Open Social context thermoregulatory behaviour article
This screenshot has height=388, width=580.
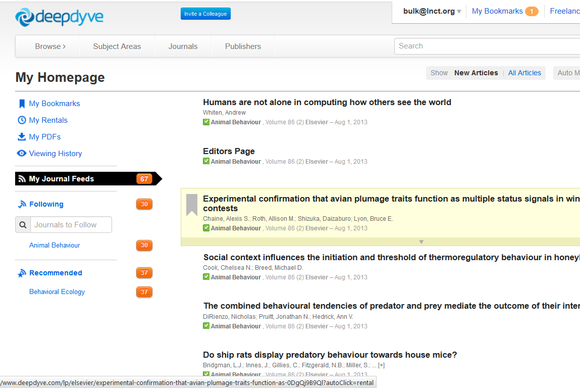click(x=391, y=257)
